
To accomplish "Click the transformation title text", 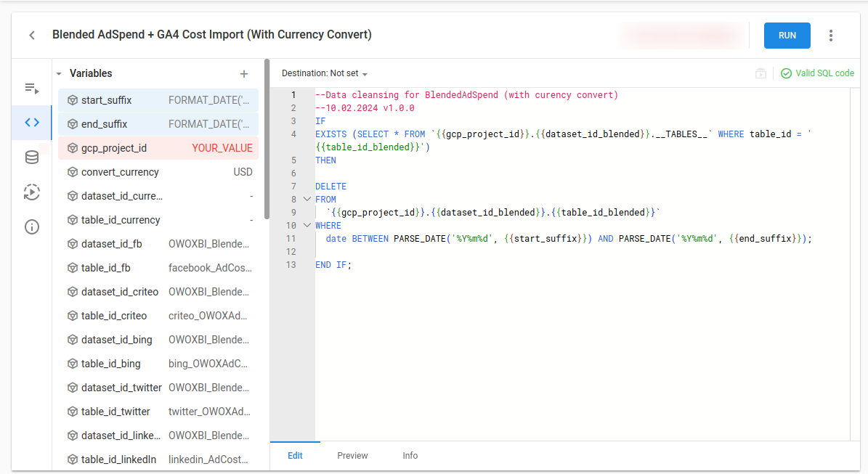I will click(x=212, y=34).
